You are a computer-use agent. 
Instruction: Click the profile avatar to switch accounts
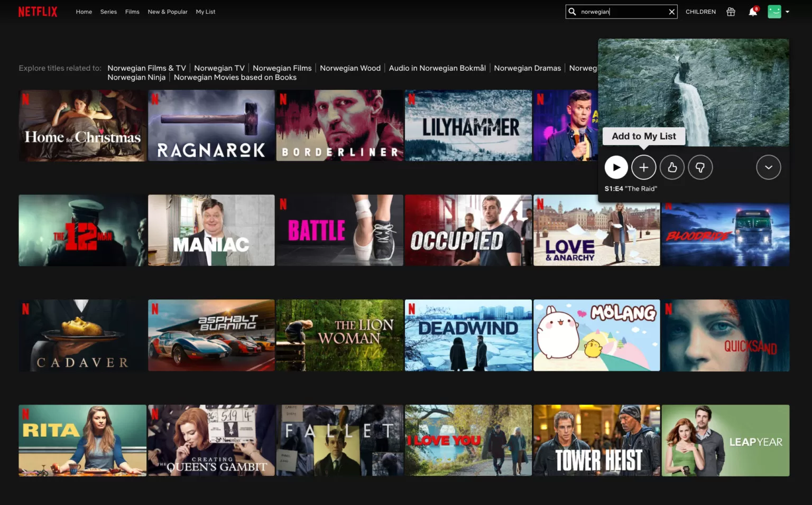(x=774, y=11)
